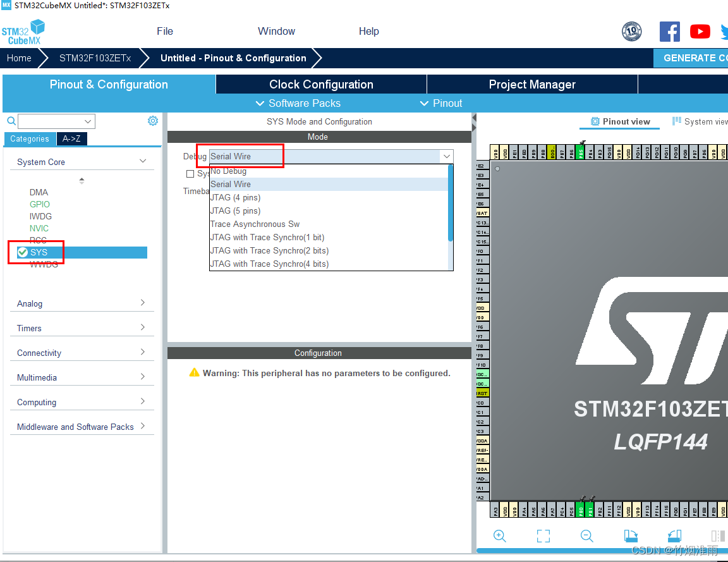Toggle the Sys checkbox under Debug
The width and height of the screenshot is (728, 562).
point(190,174)
